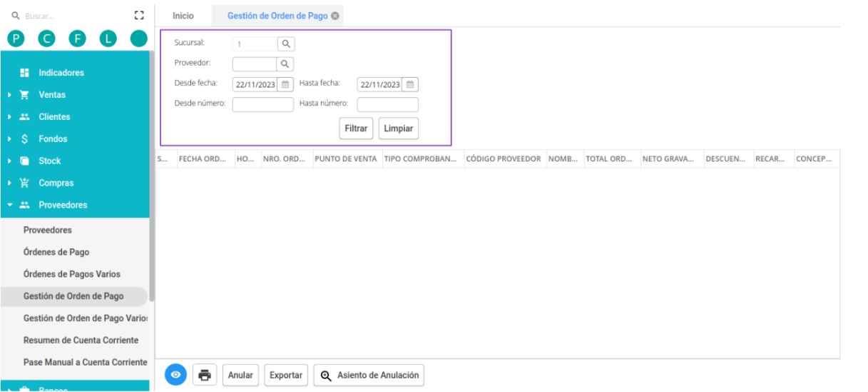Click the Proveedores people icon

point(24,205)
